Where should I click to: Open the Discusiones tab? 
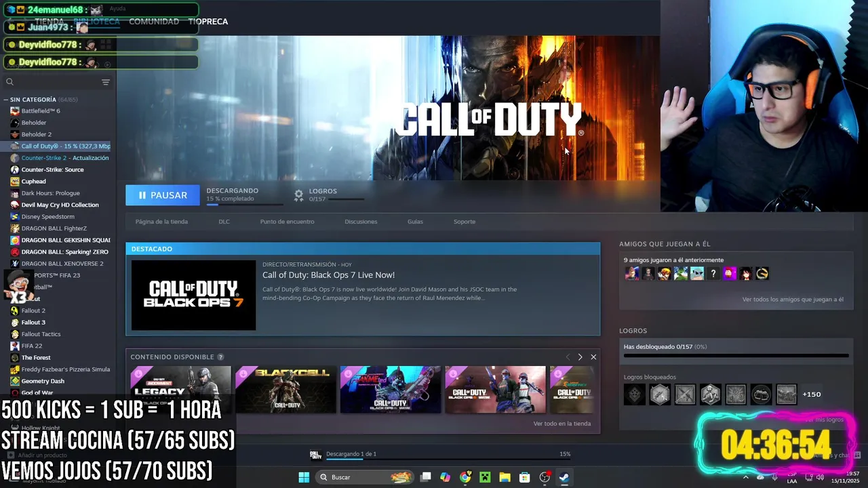tap(361, 222)
